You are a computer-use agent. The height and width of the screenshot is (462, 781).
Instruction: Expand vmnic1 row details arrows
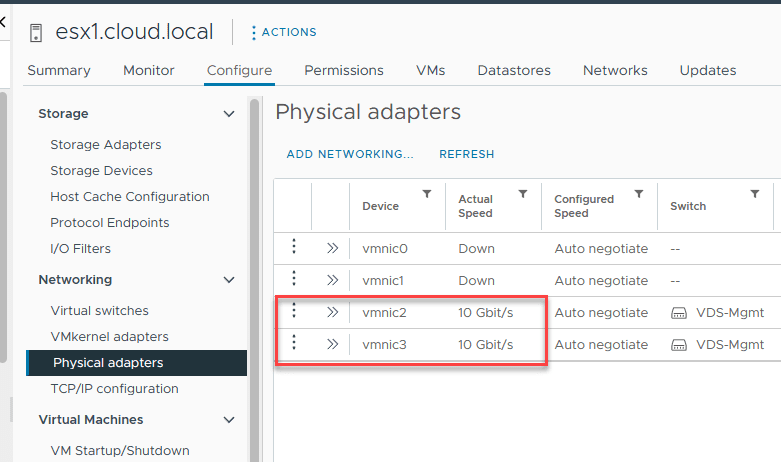332,281
